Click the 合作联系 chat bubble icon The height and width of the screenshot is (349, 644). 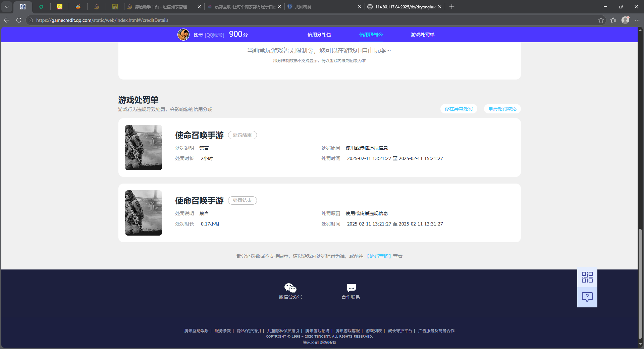pyautogui.click(x=351, y=288)
